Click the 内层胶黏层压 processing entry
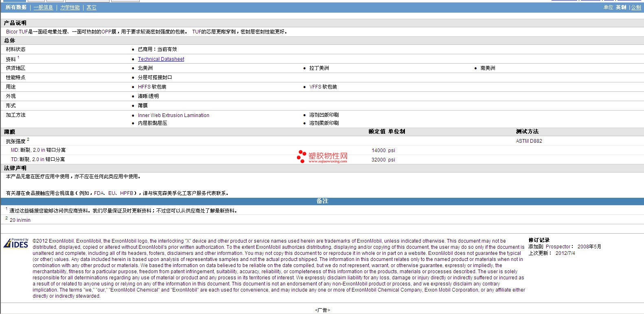The height and width of the screenshot is (314, 644). tap(153, 123)
